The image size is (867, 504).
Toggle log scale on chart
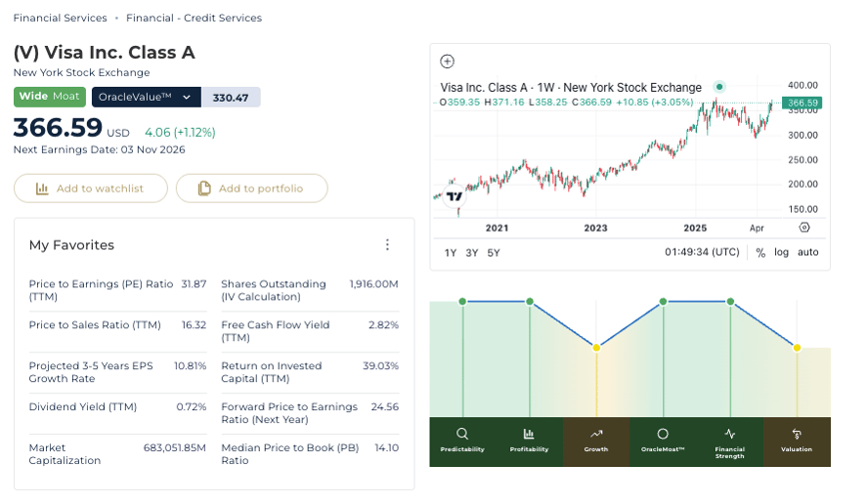[x=781, y=252]
